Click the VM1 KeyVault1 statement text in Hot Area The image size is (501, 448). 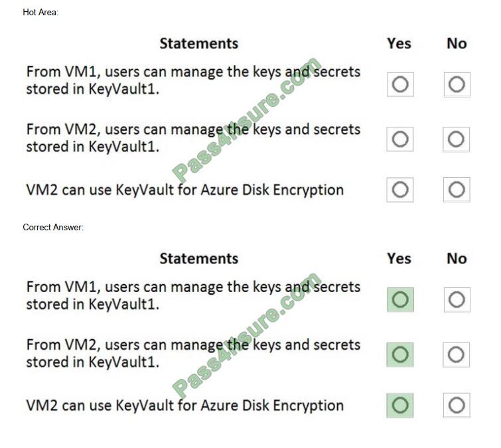pos(193,80)
